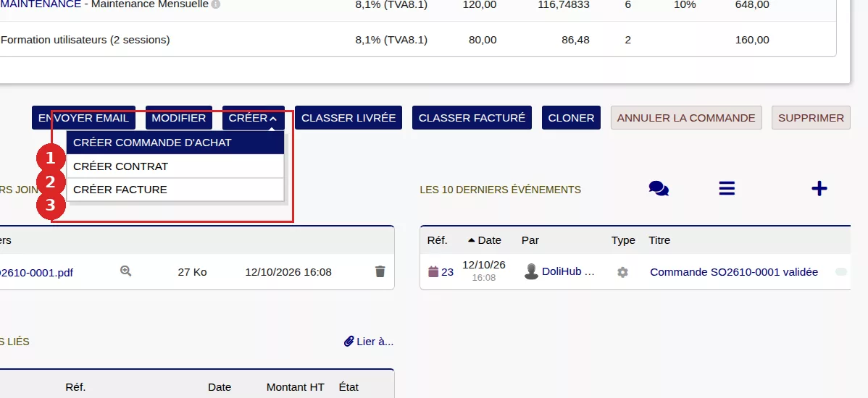Choose Créer facture menu entry
868x398 pixels.
(x=175, y=190)
